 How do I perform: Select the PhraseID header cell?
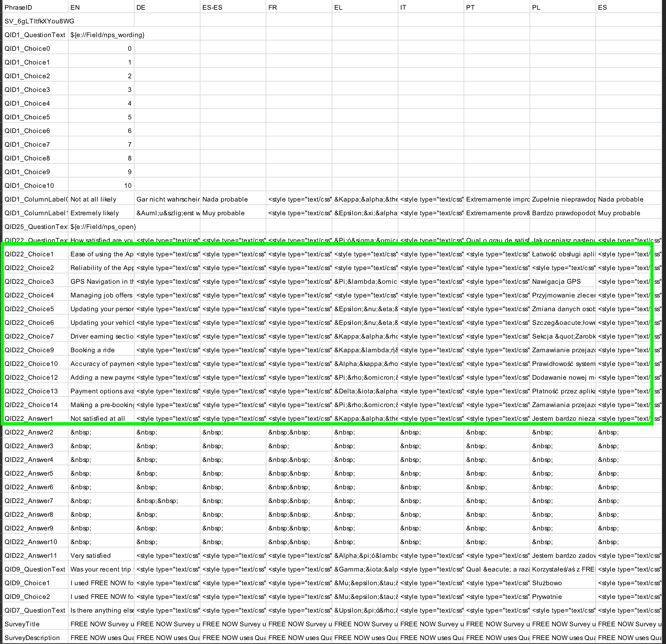point(35,8)
